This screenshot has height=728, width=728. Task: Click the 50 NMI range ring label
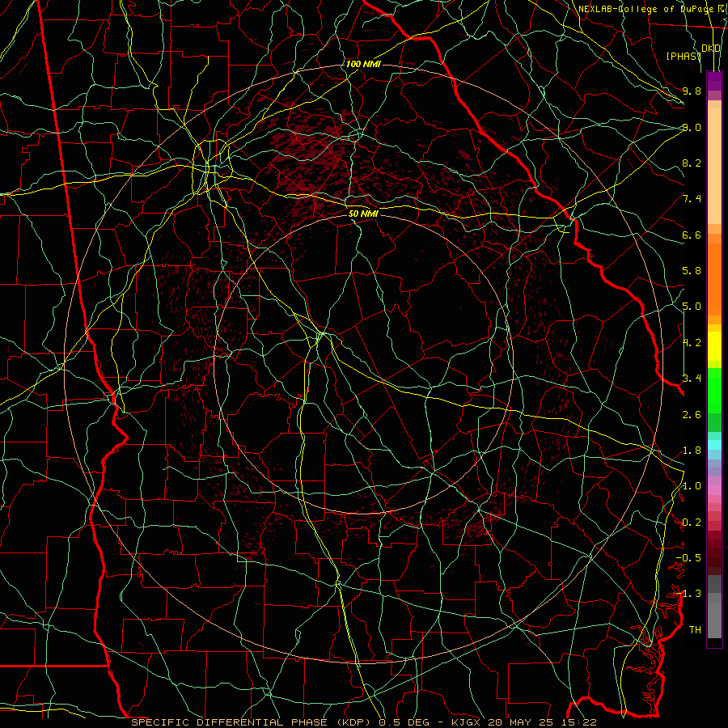(x=363, y=214)
